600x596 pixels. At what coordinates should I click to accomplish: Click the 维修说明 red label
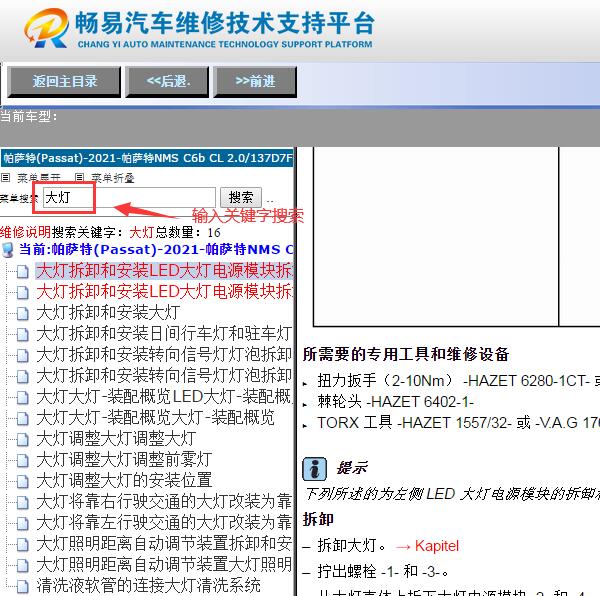coord(26,232)
